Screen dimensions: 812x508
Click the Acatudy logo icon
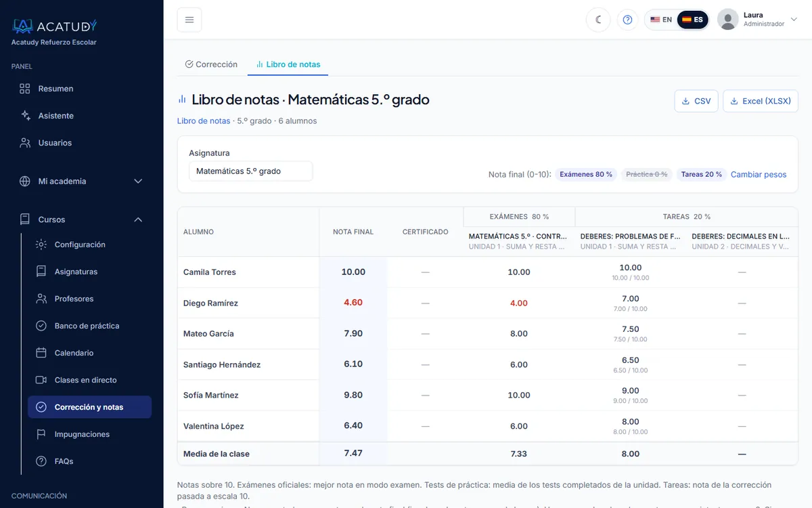click(x=23, y=26)
